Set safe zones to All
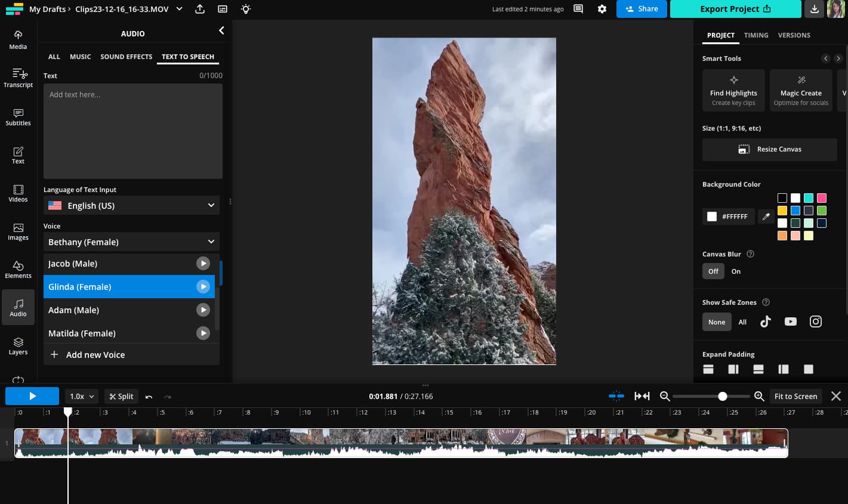Image resolution: width=848 pixels, height=504 pixels. [x=742, y=321]
